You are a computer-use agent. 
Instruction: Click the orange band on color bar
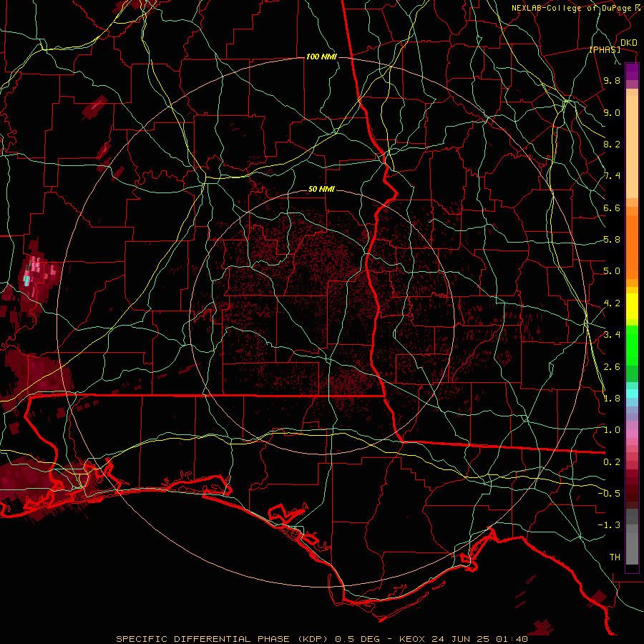[x=632, y=243]
